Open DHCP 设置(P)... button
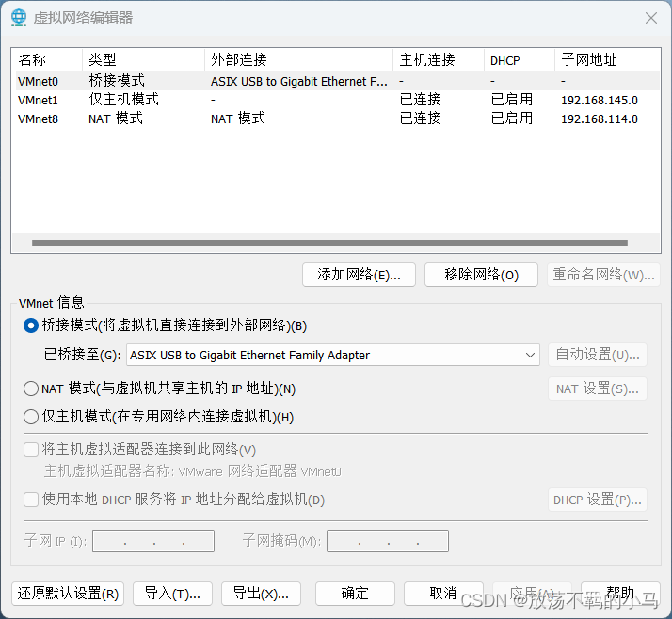Image resolution: width=672 pixels, height=619 pixels. point(598,500)
